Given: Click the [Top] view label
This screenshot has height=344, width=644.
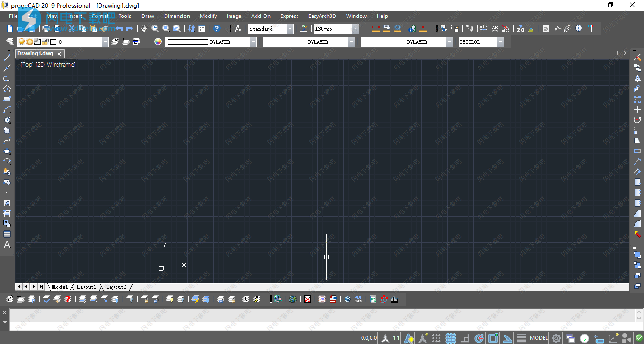Looking at the screenshot, I should tap(27, 65).
